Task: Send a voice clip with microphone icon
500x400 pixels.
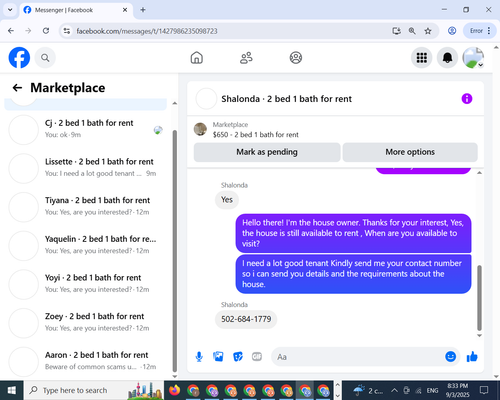Action: (199, 357)
